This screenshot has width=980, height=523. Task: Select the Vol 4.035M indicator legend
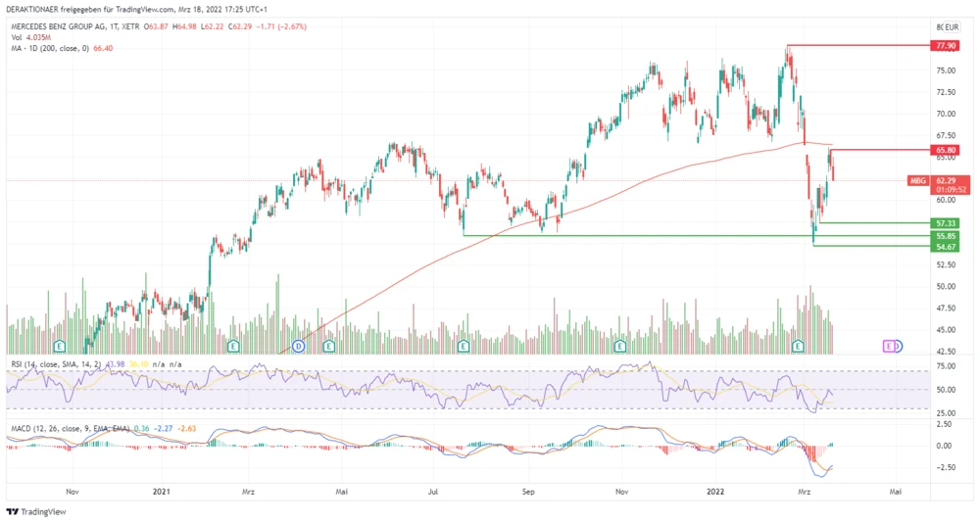coord(31,37)
